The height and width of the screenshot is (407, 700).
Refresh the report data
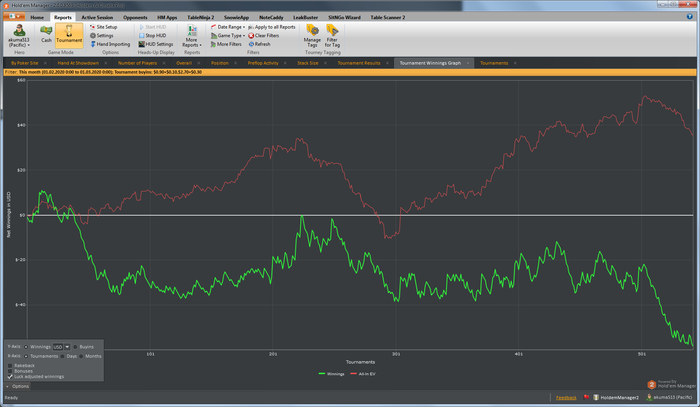tap(260, 44)
